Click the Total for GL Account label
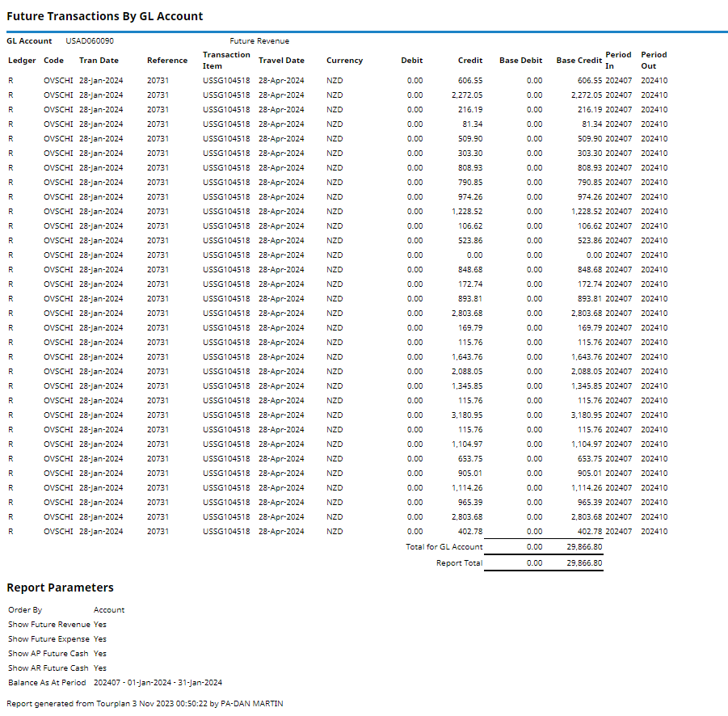 (x=444, y=547)
